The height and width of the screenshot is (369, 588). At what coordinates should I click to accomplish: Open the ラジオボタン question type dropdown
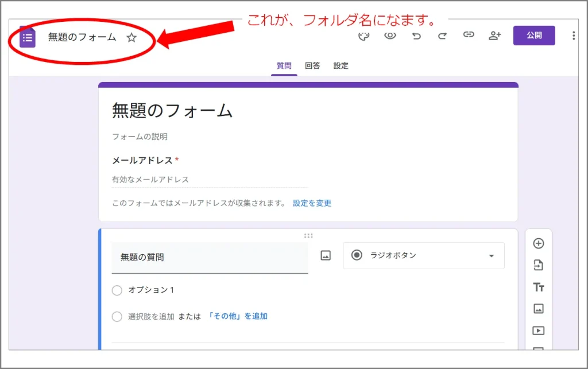coord(423,255)
